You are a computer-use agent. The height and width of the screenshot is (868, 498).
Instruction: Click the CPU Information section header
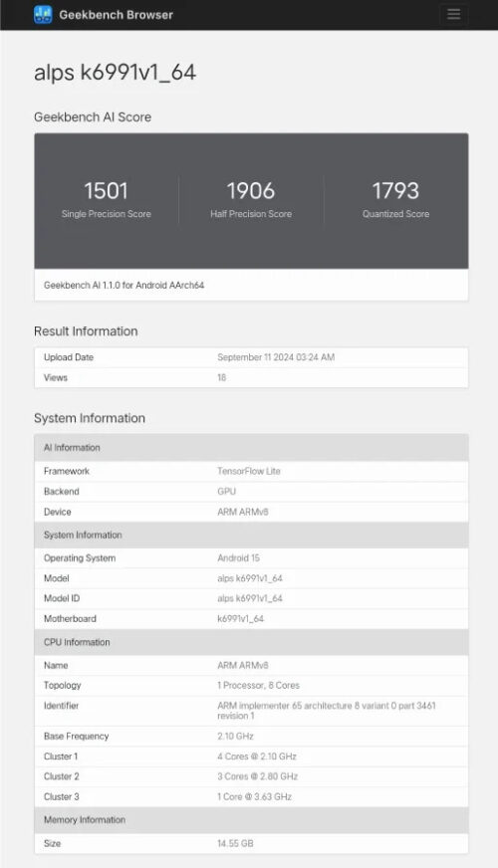pos(251,642)
